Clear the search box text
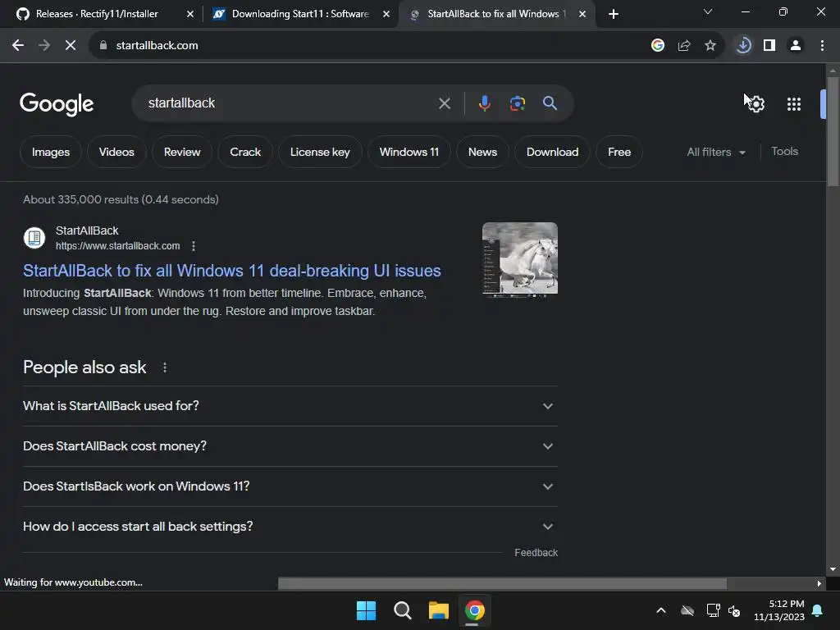The height and width of the screenshot is (630, 840). pos(444,103)
